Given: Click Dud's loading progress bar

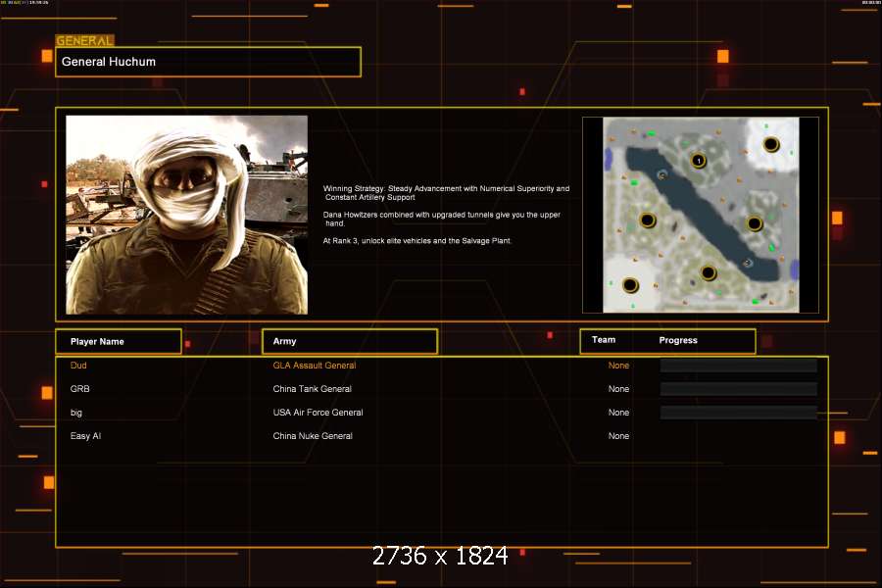Looking at the screenshot, I should point(738,366).
